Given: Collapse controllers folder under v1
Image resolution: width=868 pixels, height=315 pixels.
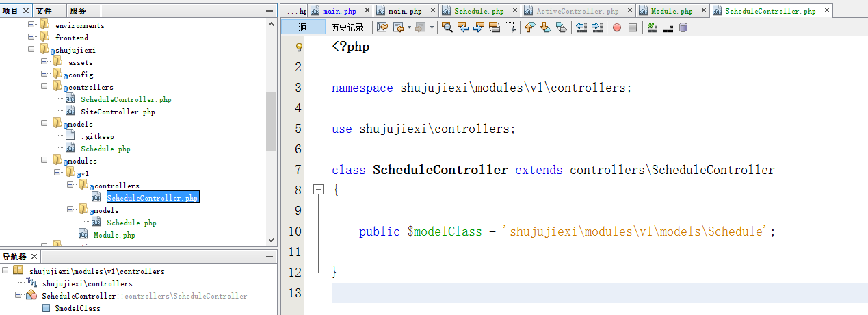Looking at the screenshot, I should (x=70, y=186).
